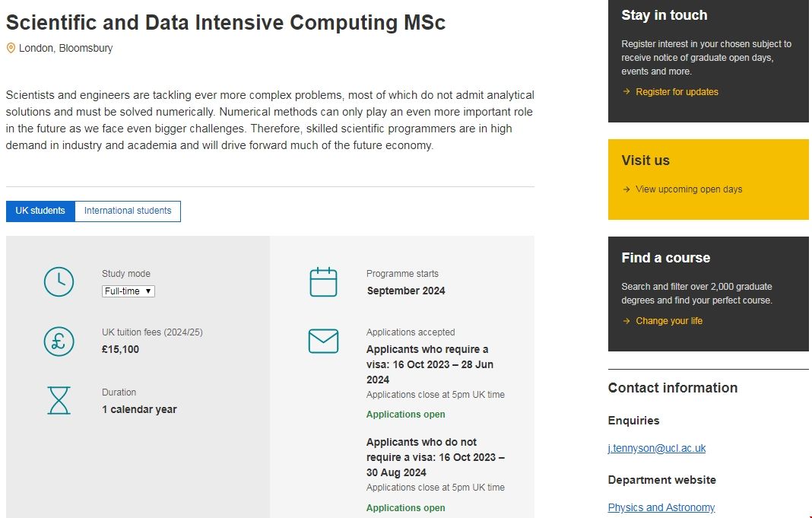Email j.tennyson@ucl.ac.uk enquiries link

657,448
